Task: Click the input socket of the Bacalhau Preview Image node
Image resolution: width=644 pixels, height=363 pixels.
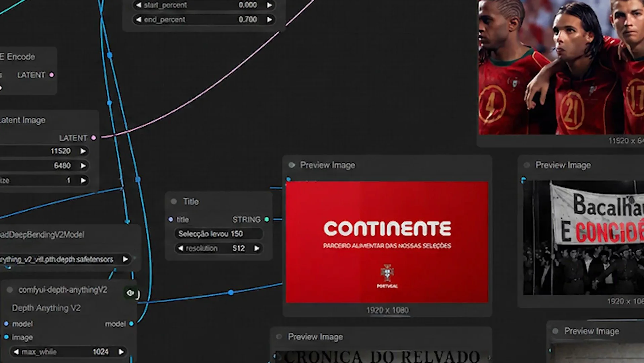Action: click(x=523, y=180)
